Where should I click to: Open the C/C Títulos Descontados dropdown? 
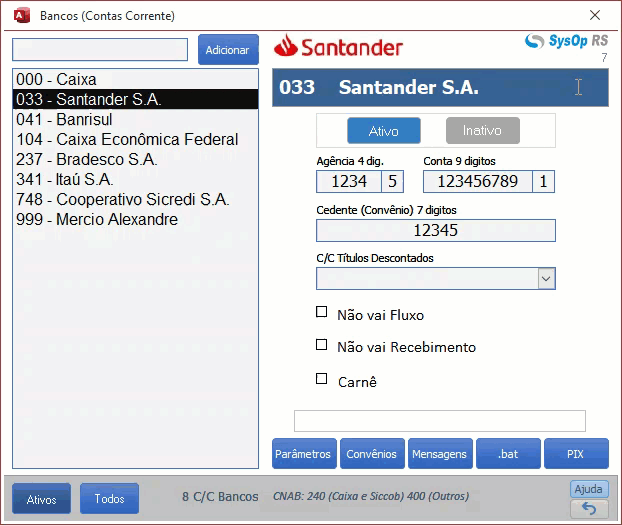(x=546, y=278)
